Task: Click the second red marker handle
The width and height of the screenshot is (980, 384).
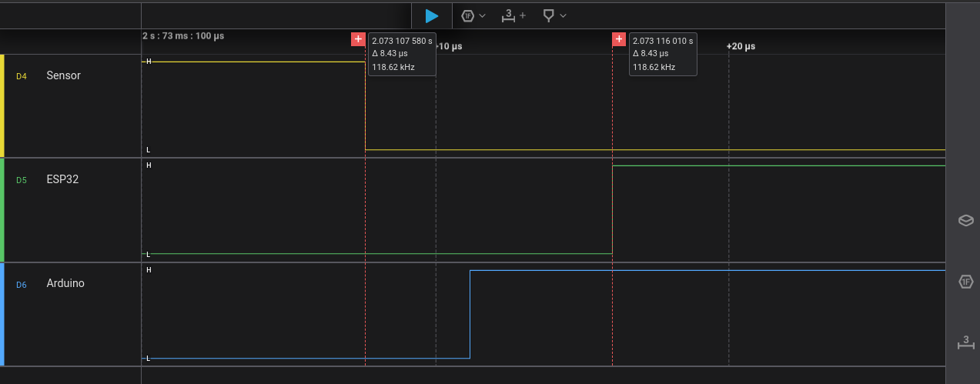Action: coord(618,39)
